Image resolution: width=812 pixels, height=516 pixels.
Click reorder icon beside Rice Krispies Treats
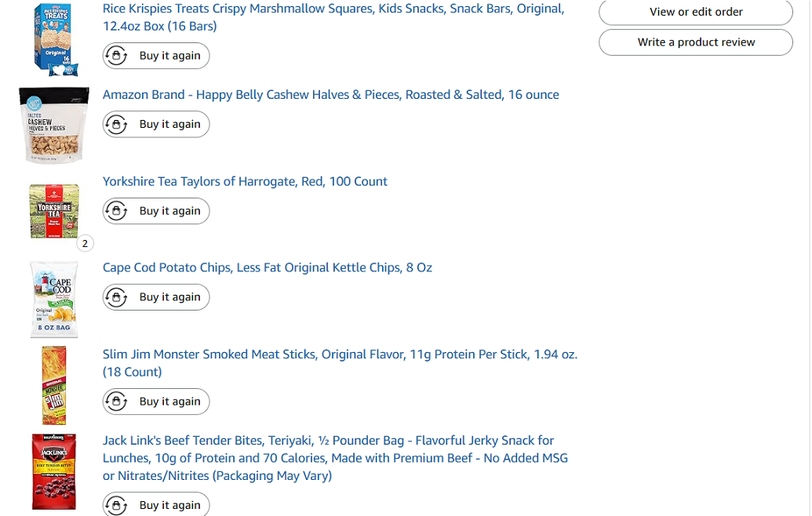pos(117,56)
